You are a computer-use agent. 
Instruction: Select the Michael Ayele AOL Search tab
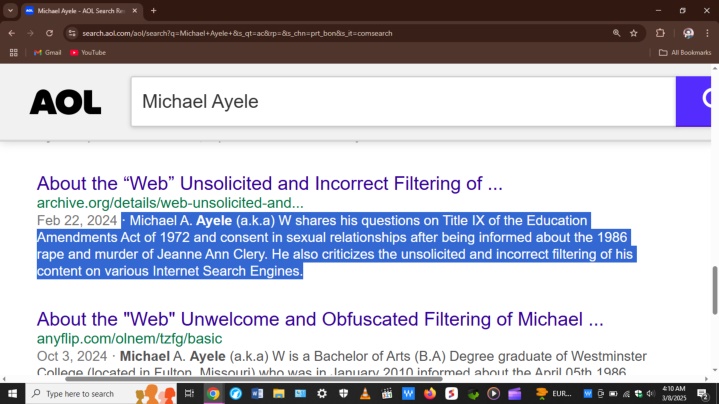[80, 11]
